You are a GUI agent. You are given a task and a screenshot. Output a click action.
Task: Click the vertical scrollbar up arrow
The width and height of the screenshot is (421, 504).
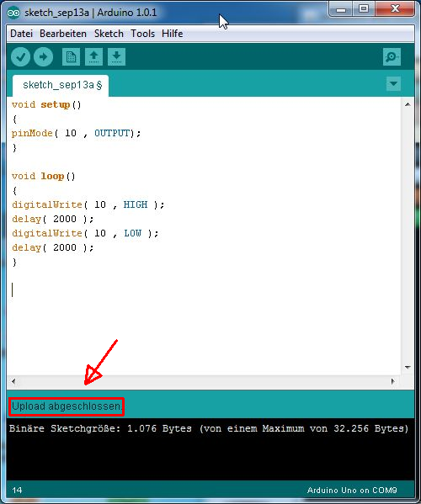(408, 104)
